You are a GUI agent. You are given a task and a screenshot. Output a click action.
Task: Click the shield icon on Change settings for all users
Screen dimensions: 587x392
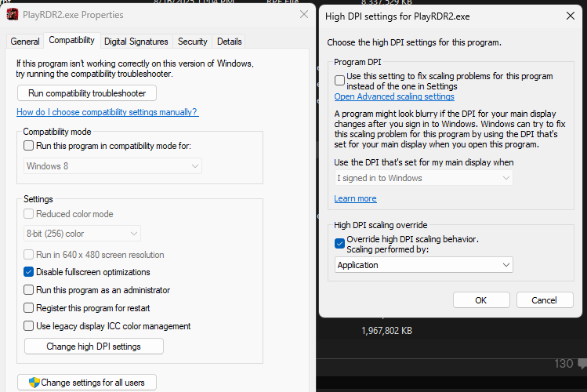(34, 383)
